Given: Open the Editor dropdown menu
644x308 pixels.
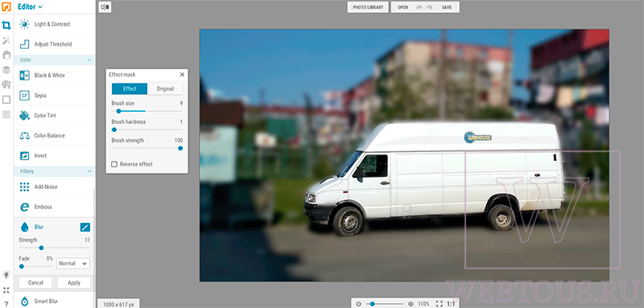Looking at the screenshot, I should tap(30, 6).
